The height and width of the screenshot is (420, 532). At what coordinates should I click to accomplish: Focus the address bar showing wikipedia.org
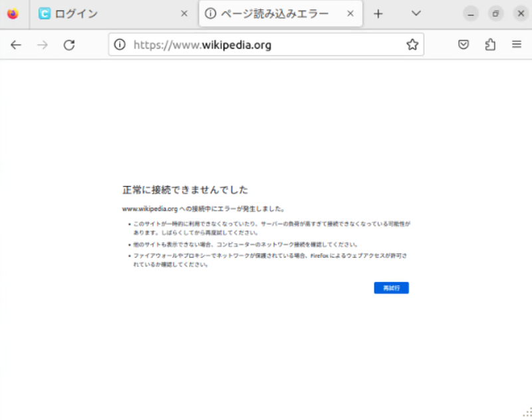pos(267,45)
